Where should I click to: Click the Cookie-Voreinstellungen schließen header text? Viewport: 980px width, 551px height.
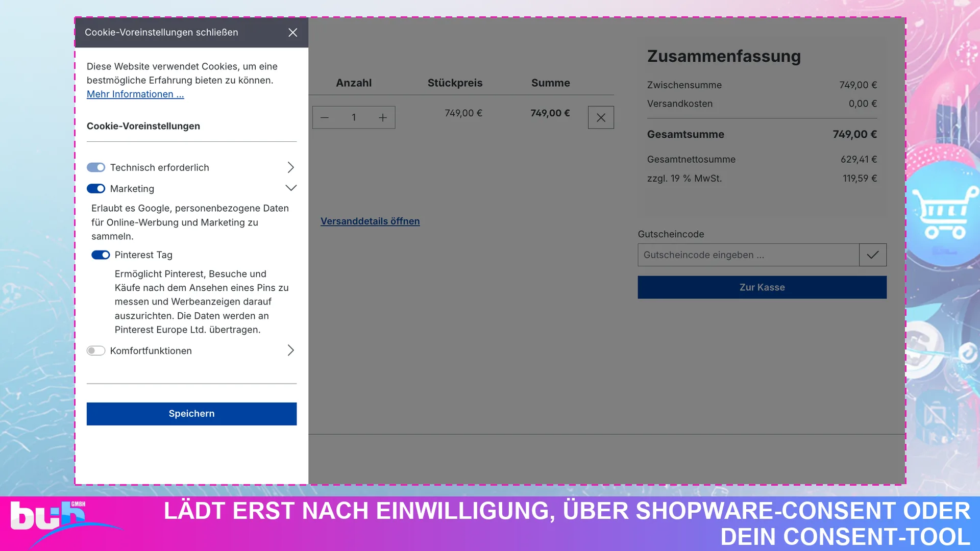click(x=161, y=32)
